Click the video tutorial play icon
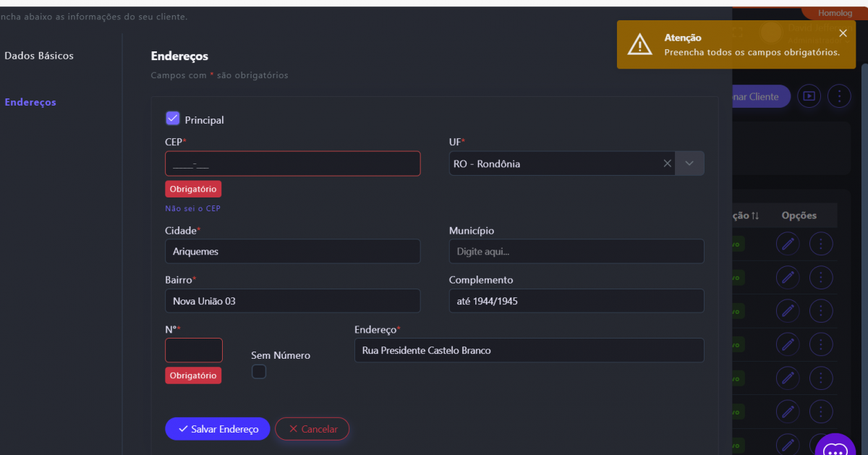This screenshot has width=868, height=455. 809,96
